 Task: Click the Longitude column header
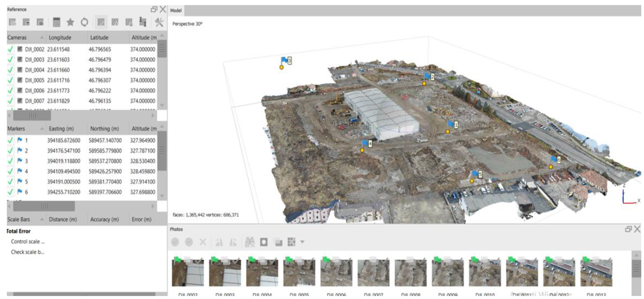click(x=60, y=38)
